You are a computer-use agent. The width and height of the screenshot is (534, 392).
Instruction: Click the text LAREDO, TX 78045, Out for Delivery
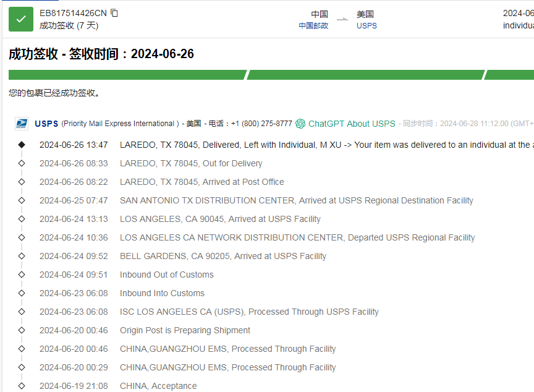pyautogui.click(x=191, y=163)
